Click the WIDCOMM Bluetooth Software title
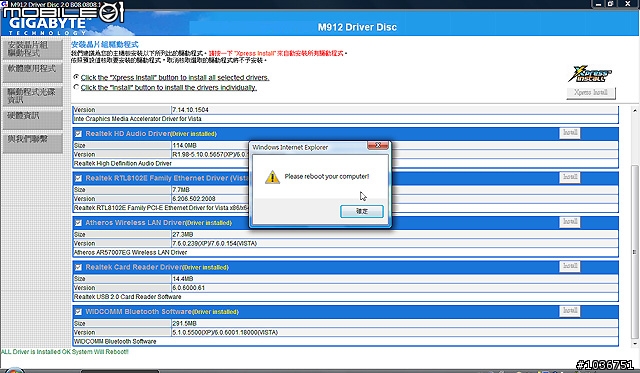The height and width of the screenshot is (373, 640). coord(138,312)
